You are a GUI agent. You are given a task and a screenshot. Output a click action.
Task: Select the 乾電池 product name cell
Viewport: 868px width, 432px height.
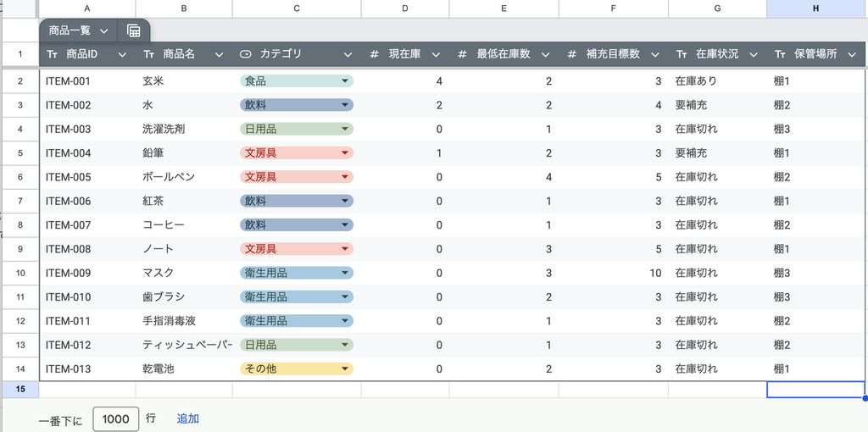click(184, 369)
